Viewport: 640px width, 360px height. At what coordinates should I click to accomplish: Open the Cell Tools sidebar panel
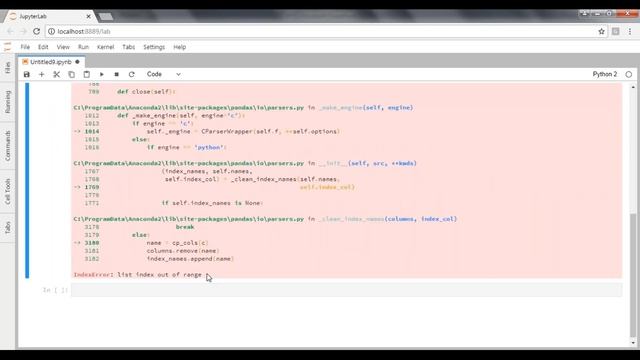[x=8, y=191]
